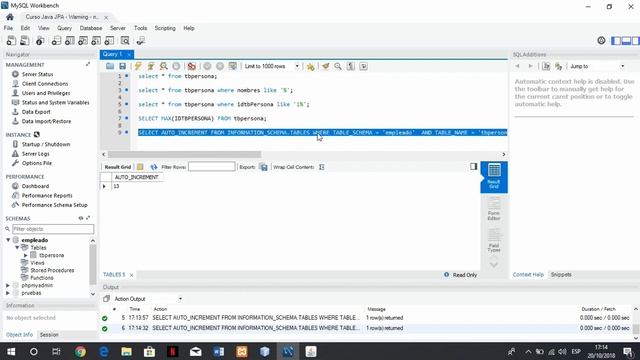Open a script file in the editor

[110, 66]
